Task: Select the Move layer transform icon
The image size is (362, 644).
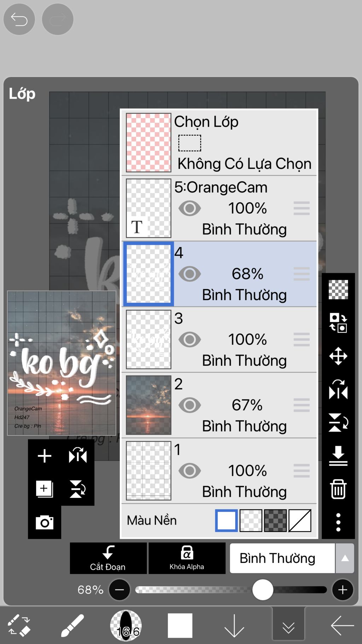Action: coord(338,356)
